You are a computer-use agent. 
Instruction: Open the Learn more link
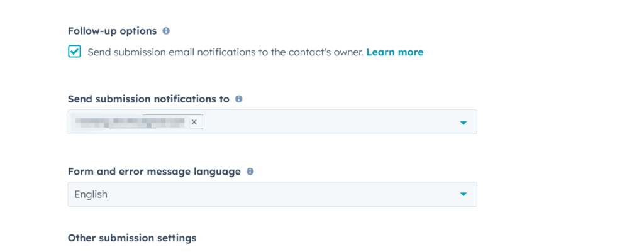pos(395,52)
